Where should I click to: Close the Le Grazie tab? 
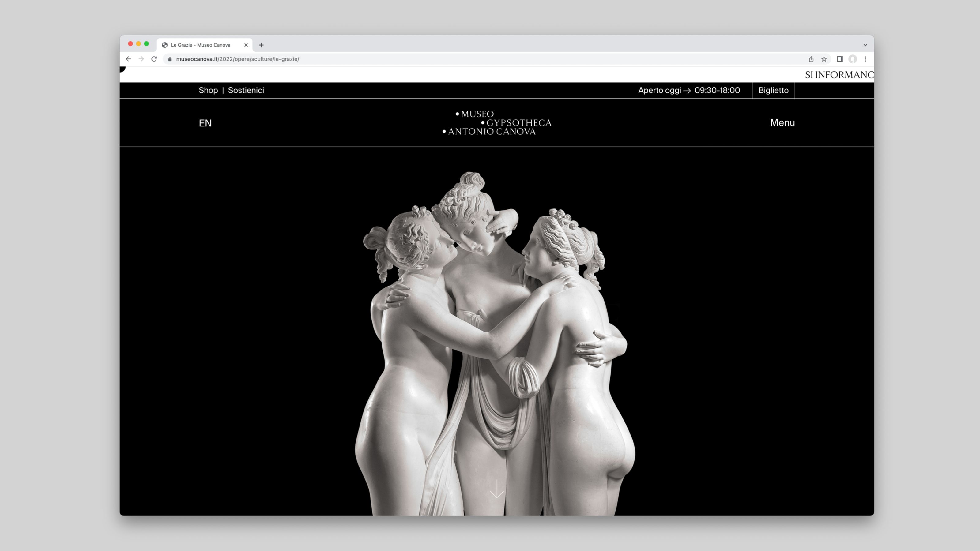coord(246,45)
